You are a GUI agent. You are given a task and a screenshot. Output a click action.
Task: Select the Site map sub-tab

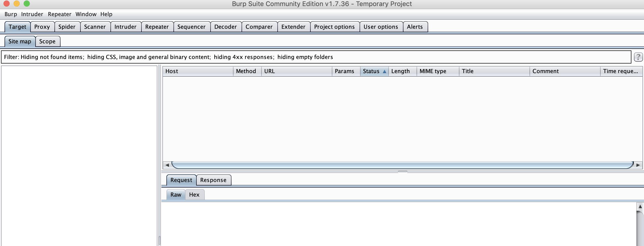coord(20,41)
